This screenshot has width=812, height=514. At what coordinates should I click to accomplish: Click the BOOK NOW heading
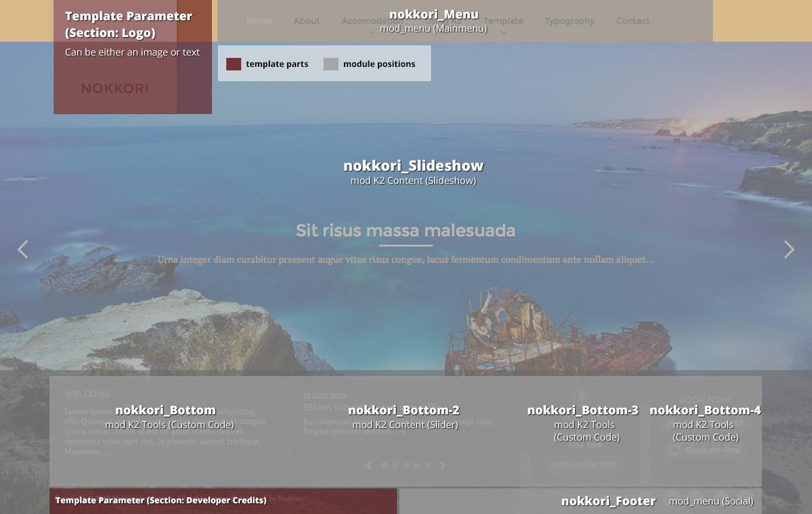point(705,400)
